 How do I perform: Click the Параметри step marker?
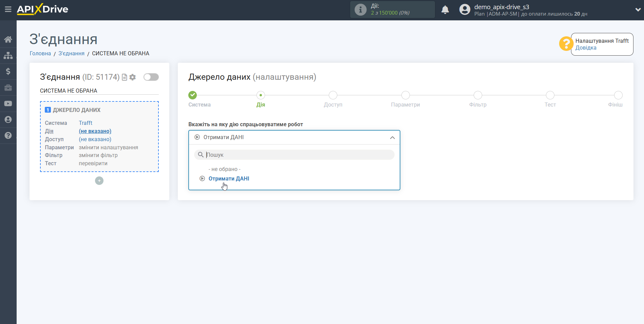tap(405, 95)
